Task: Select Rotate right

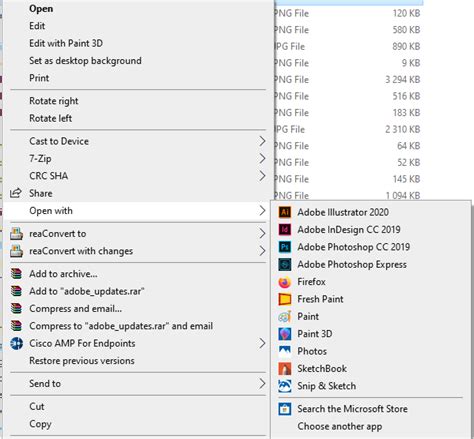Action: pyautogui.click(x=54, y=101)
